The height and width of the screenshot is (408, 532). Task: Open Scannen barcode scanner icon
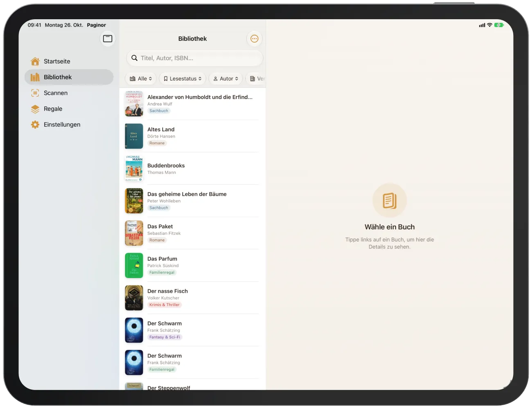point(35,93)
